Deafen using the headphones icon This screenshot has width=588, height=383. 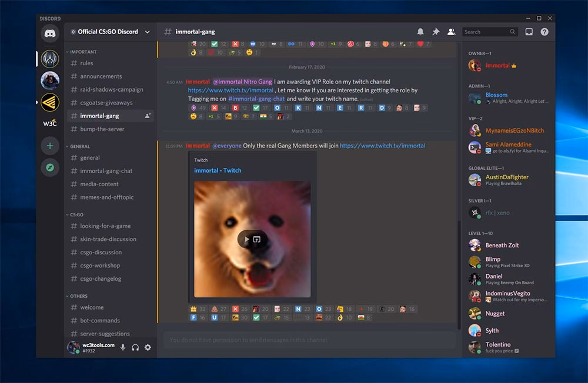point(135,347)
